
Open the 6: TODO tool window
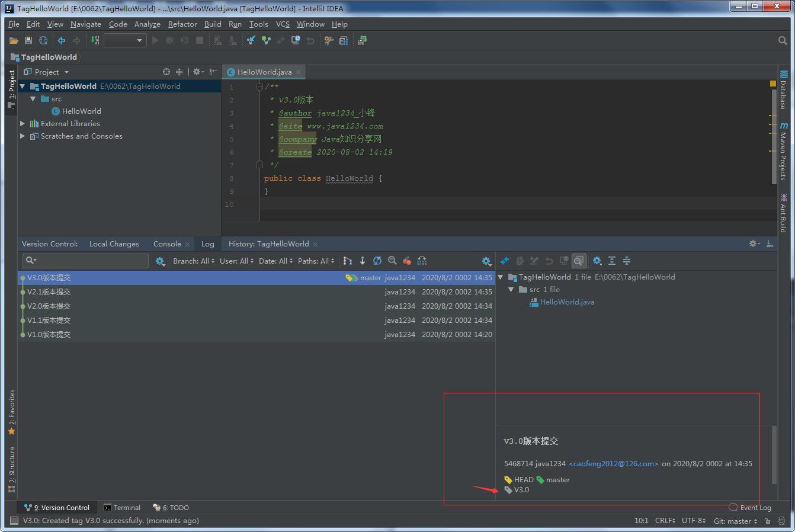pos(171,507)
